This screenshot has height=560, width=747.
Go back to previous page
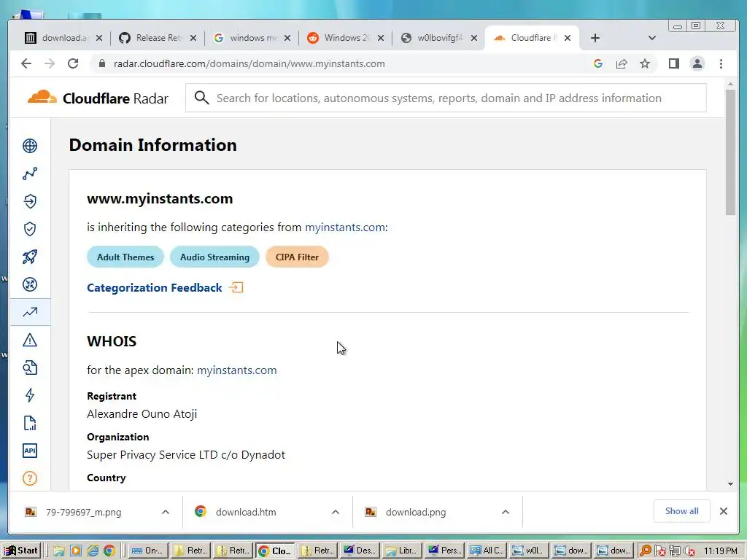coord(26,63)
